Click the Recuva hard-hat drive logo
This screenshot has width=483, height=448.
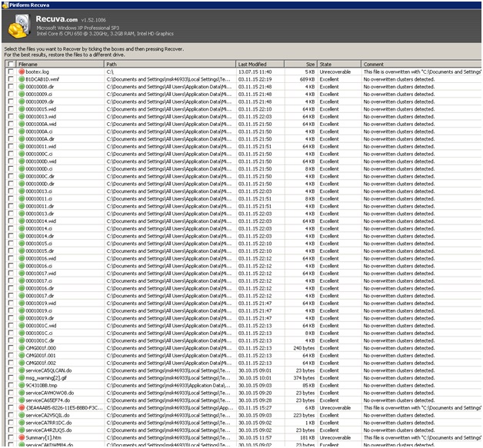pyautogui.click(x=19, y=26)
